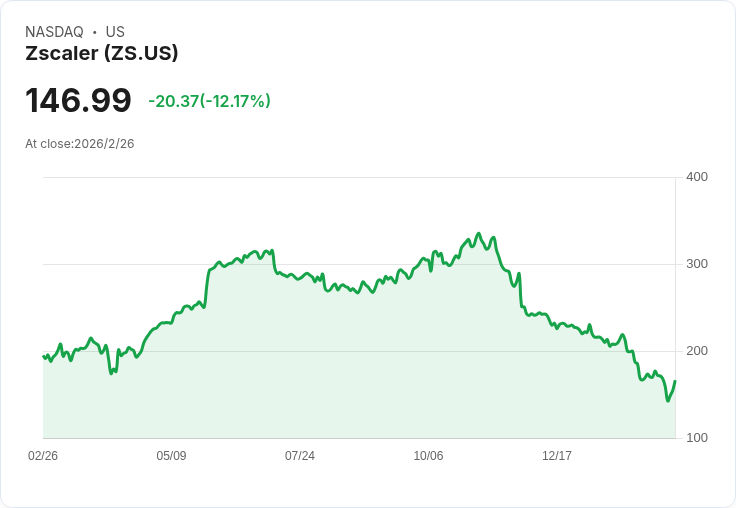Click the Zscaler (ZS.US) stock title
Viewport: 736px width, 508px height.
pos(102,53)
